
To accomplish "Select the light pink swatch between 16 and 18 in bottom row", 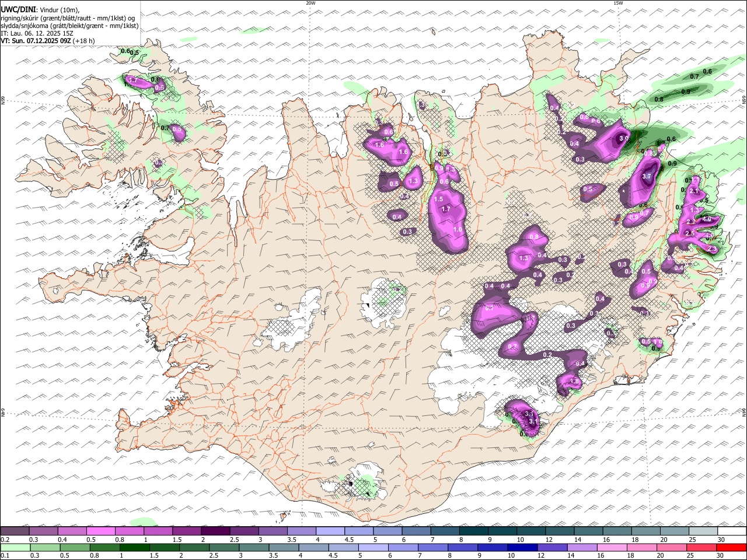I will tap(612, 547).
